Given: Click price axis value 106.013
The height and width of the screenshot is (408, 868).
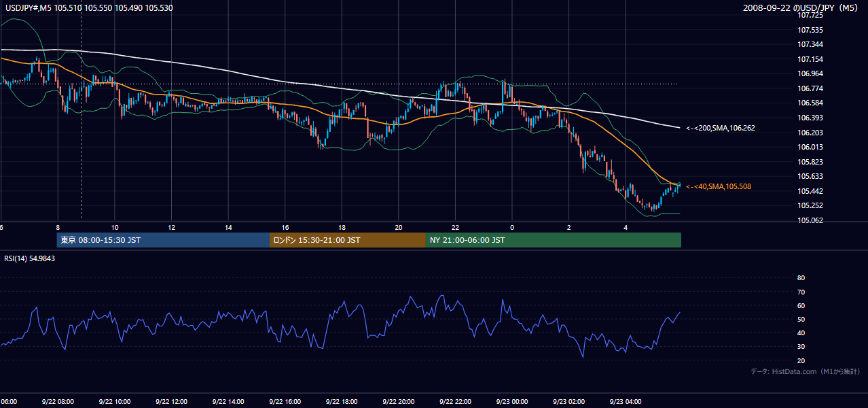Looking at the screenshot, I should pos(811,147).
